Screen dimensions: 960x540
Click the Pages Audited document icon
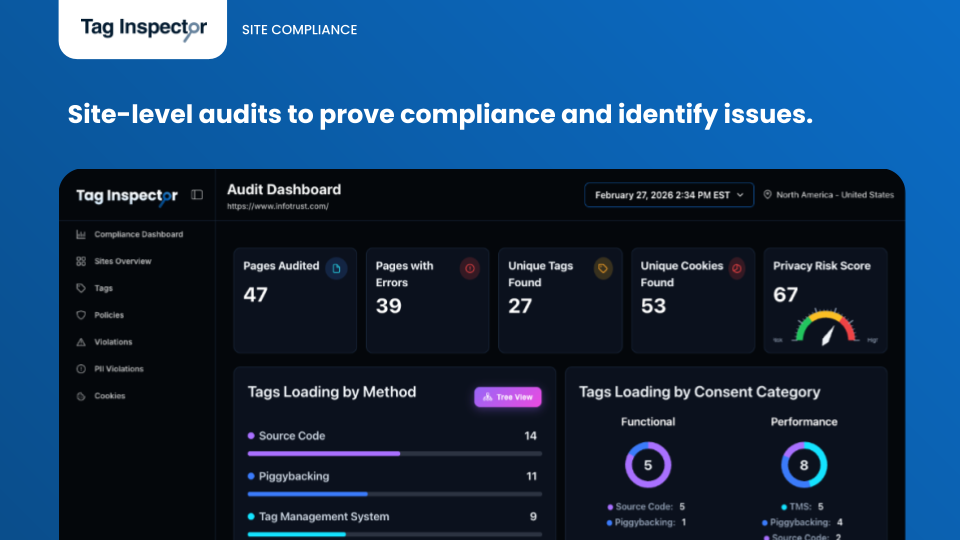(336, 268)
